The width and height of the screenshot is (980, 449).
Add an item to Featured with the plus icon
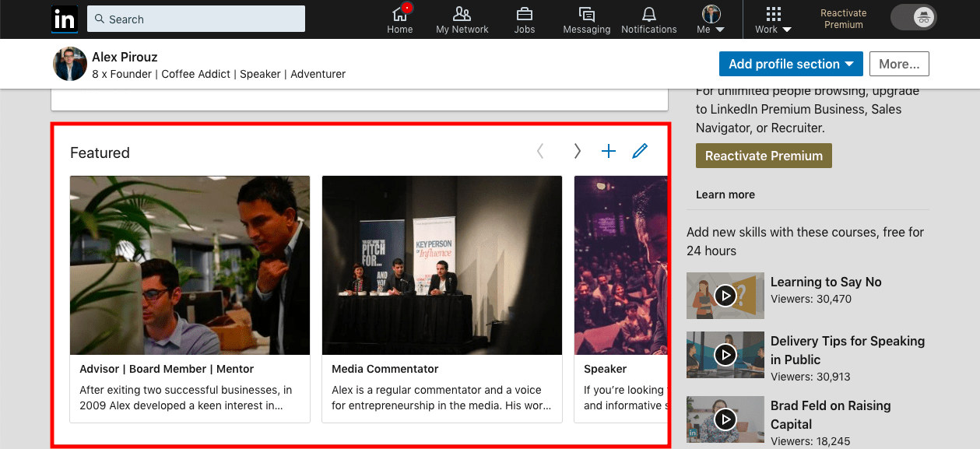click(608, 151)
